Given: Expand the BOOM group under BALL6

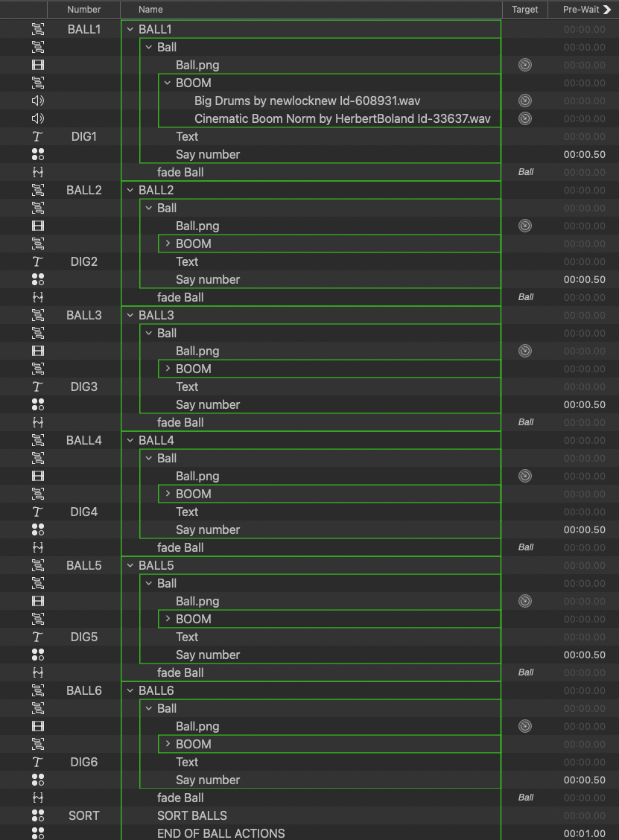Looking at the screenshot, I should point(168,744).
